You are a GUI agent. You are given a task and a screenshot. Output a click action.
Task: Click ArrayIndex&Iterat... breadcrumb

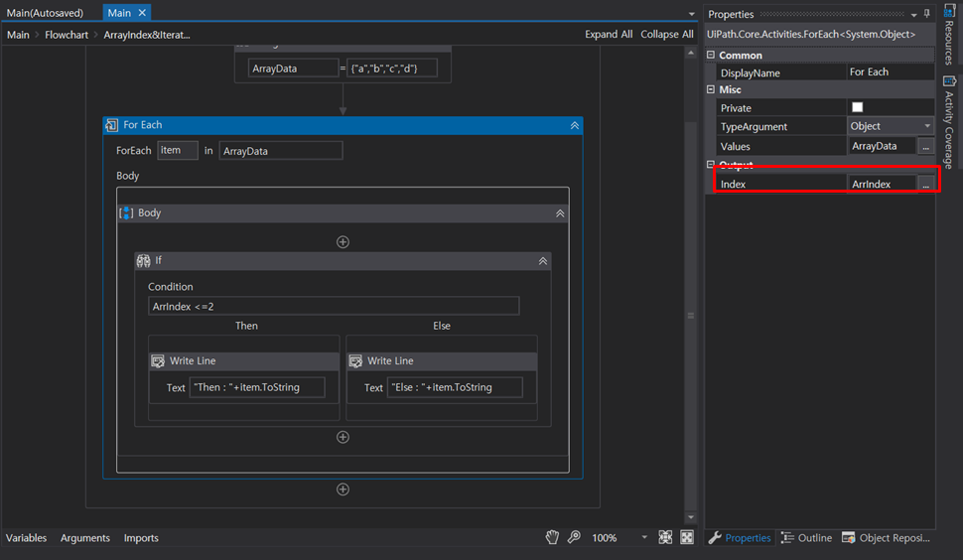click(146, 35)
